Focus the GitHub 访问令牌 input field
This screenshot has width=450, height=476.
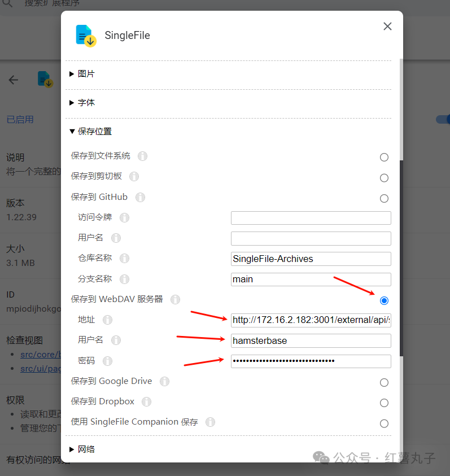point(311,218)
